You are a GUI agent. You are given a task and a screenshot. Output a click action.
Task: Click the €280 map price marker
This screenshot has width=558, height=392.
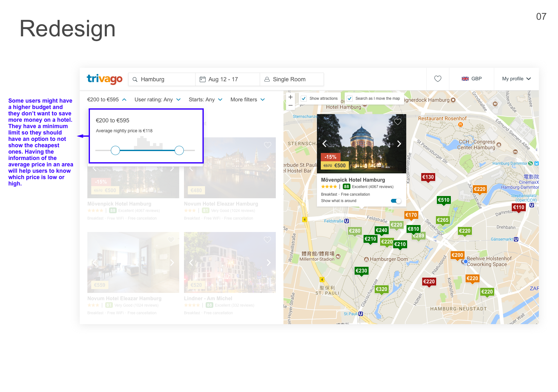coord(355,232)
